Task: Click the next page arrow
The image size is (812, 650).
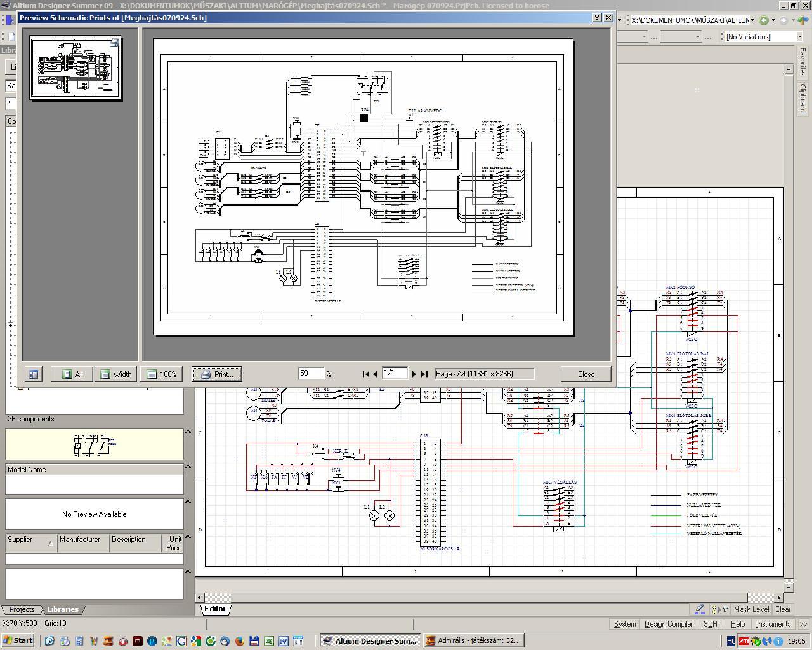Action: (414, 375)
